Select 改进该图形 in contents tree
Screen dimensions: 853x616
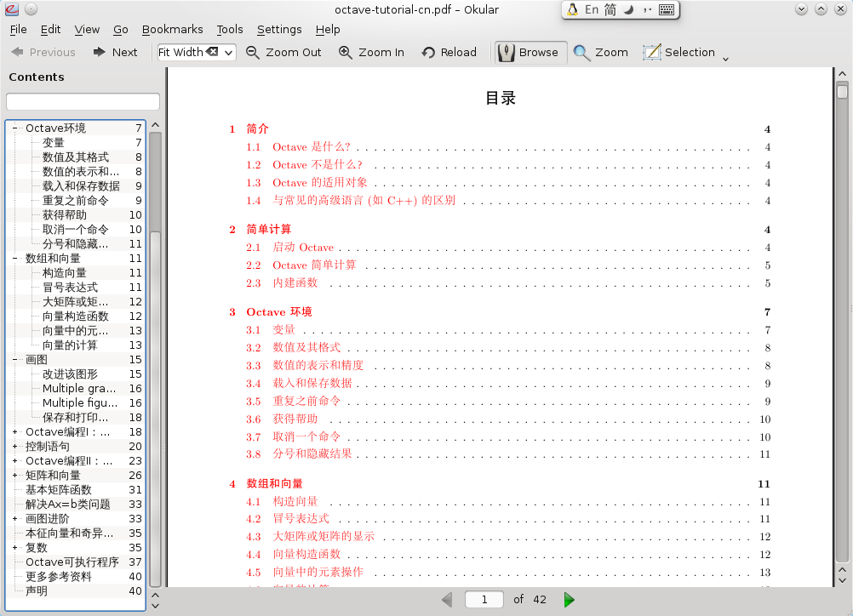(x=70, y=374)
